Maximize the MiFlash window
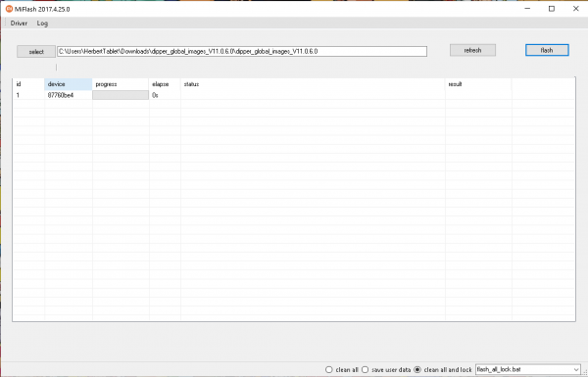Screen dimensions: 588x377 pos(552,9)
